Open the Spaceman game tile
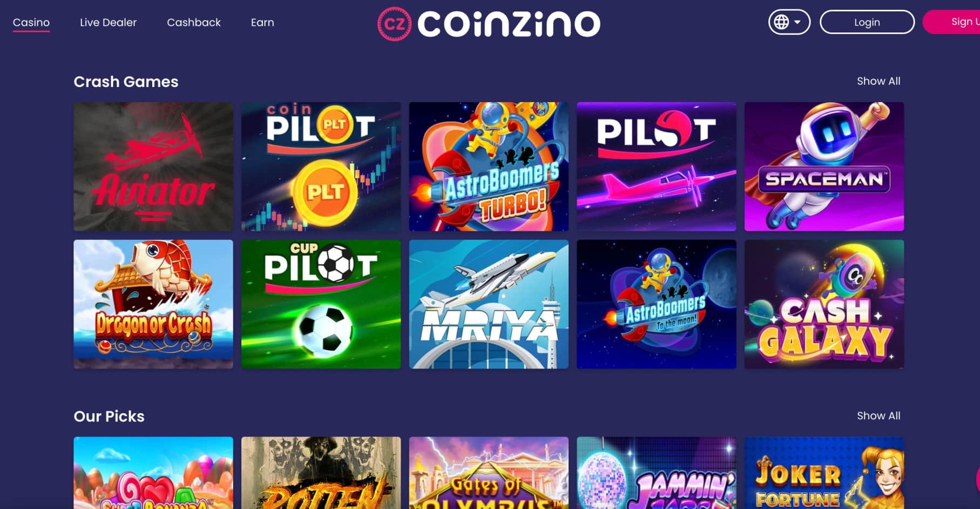The image size is (980, 509). tap(824, 166)
